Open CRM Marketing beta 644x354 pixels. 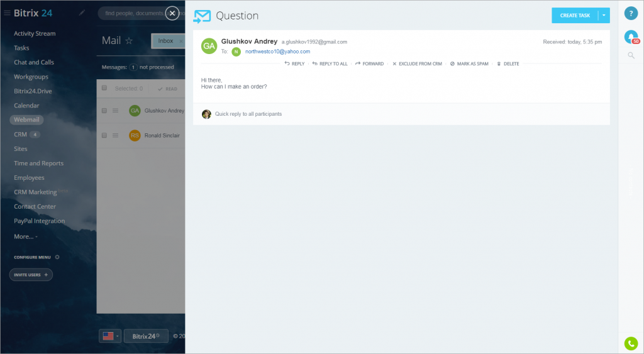pyautogui.click(x=35, y=192)
